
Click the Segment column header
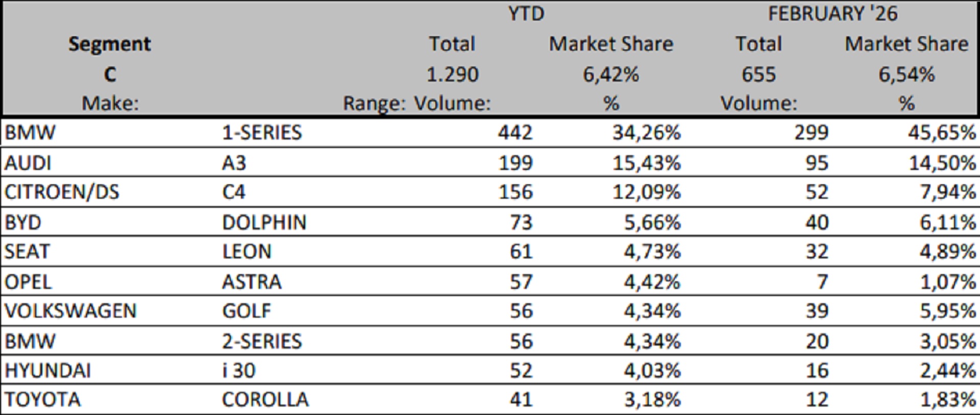[110, 44]
